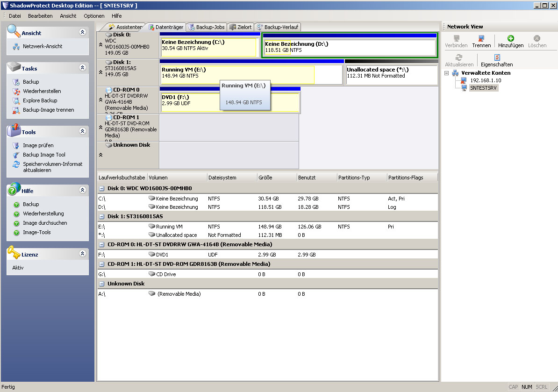
Task: Select SNTESTSRV in the account tree
Action: 484,88
